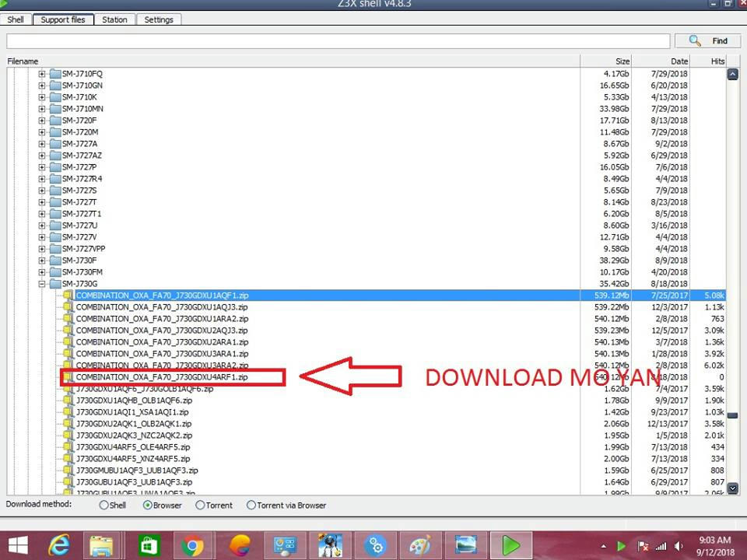The image size is (747, 560).
Task: Select COMBINATION_OXA_FA70_J730GDXU4ARF1.zip file
Action: point(162,377)
